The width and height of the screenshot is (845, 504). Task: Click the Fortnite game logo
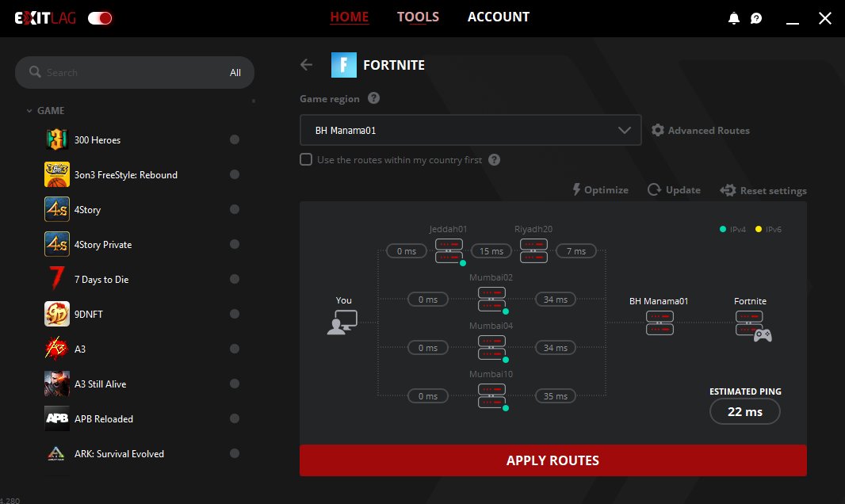coord(344,65)
